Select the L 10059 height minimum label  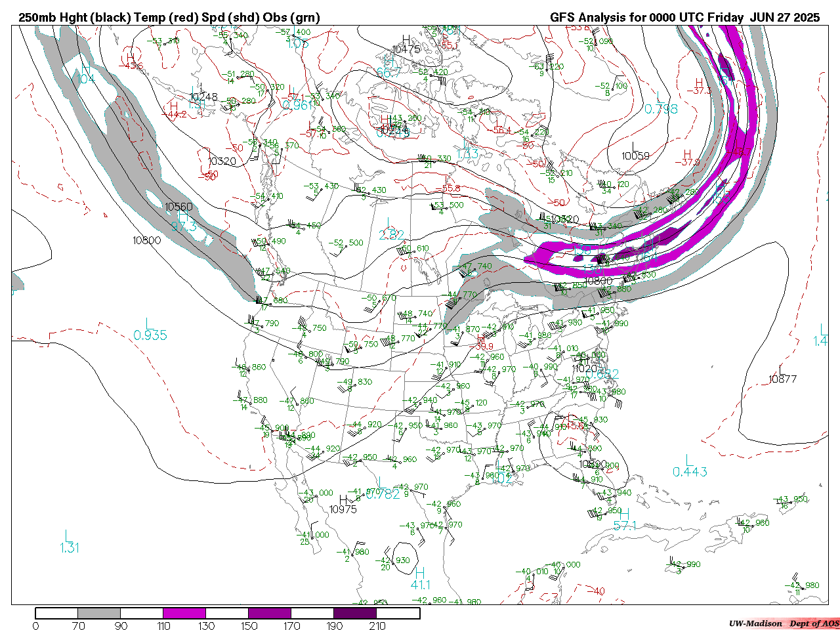pos(635,152)
